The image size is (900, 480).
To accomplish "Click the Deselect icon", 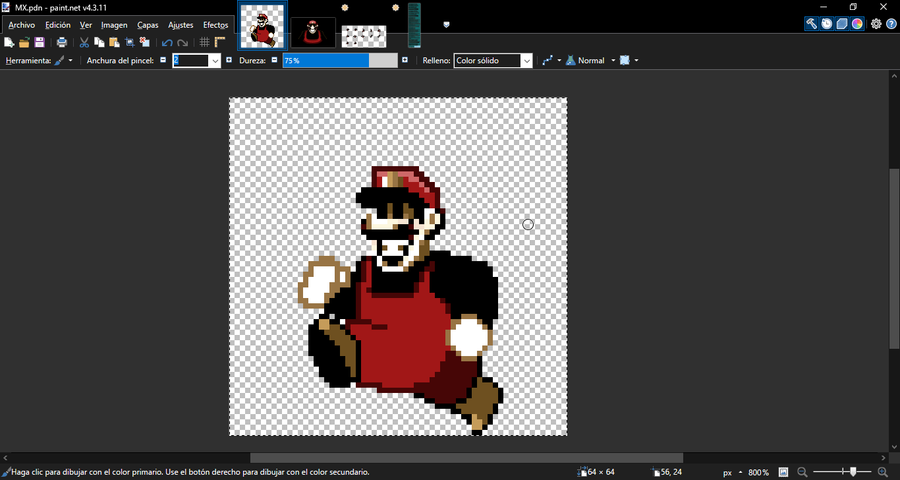I will tap(145, 42).
